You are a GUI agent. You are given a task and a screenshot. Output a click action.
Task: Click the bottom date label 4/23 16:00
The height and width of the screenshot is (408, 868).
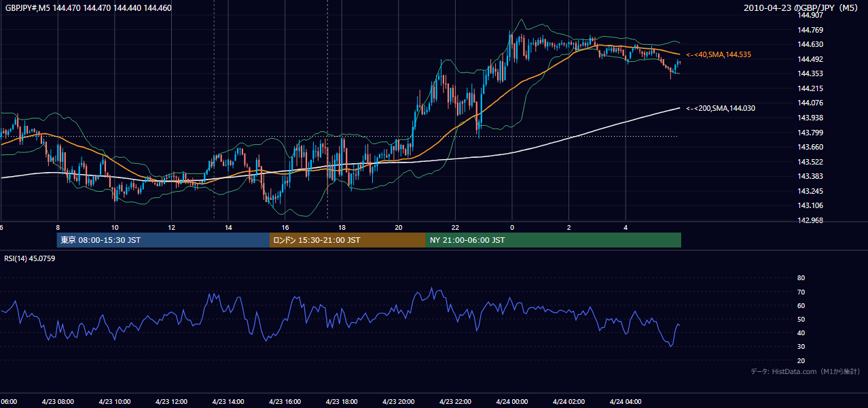pos(285,401)
